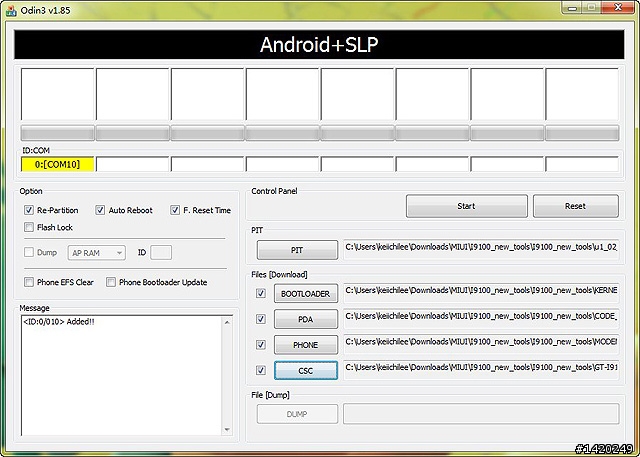Click the BOOTLOADER file path field

click(x=481, y=293)
